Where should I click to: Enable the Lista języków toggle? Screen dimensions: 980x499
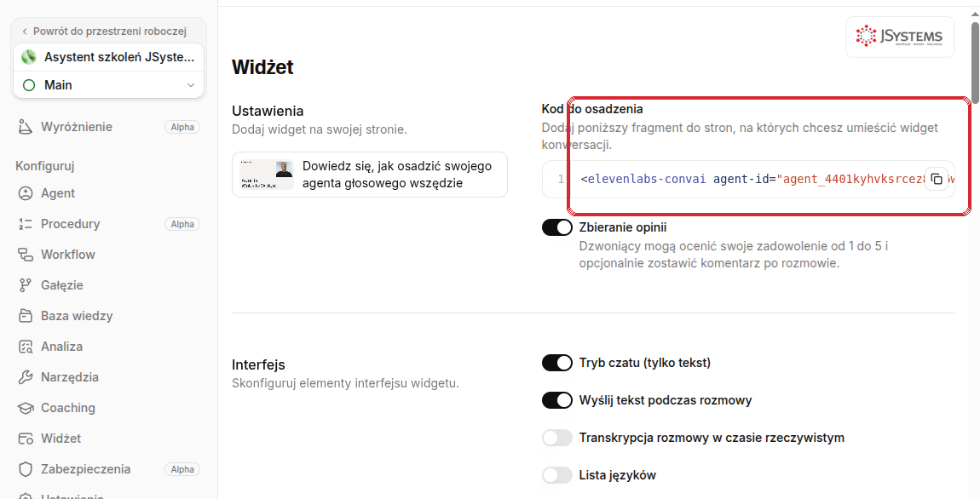[556, 475]
